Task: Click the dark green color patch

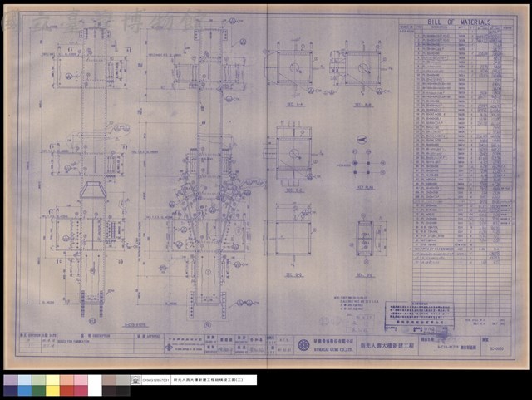Action: [39, 391]
